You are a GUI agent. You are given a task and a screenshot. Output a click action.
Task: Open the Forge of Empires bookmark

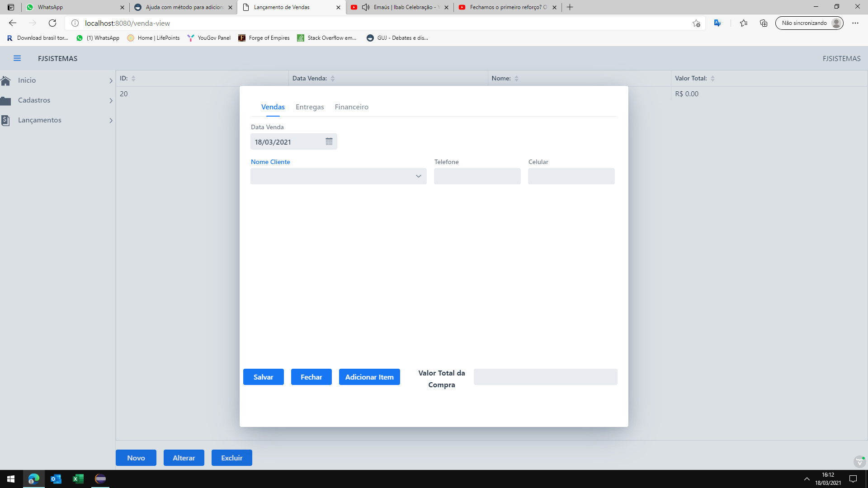click(x=264, y=38)
